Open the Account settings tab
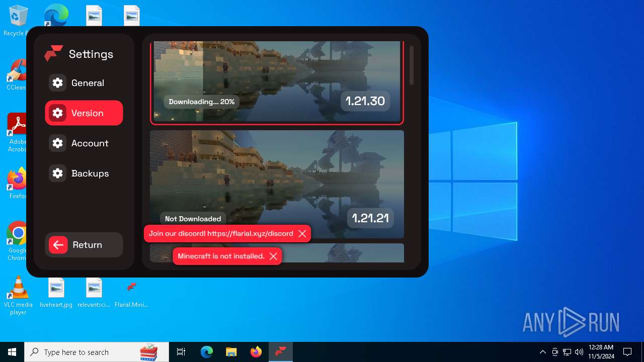 (x=84, y=143)
